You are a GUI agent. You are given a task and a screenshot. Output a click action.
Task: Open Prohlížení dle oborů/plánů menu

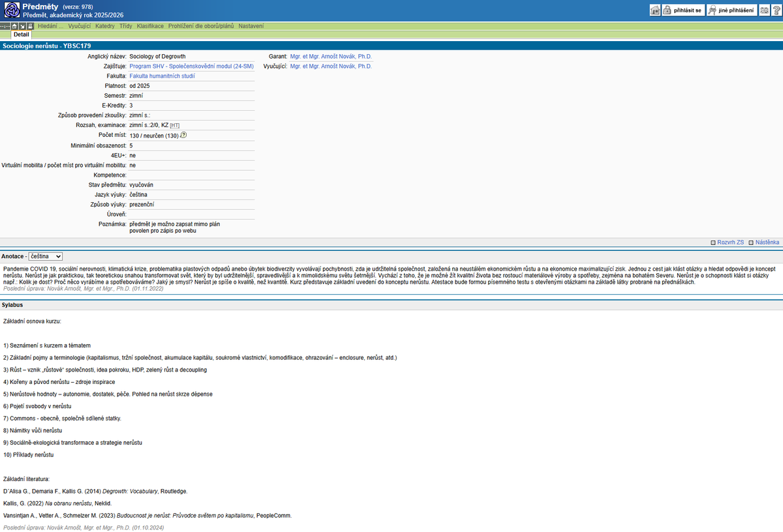(201, 26)
